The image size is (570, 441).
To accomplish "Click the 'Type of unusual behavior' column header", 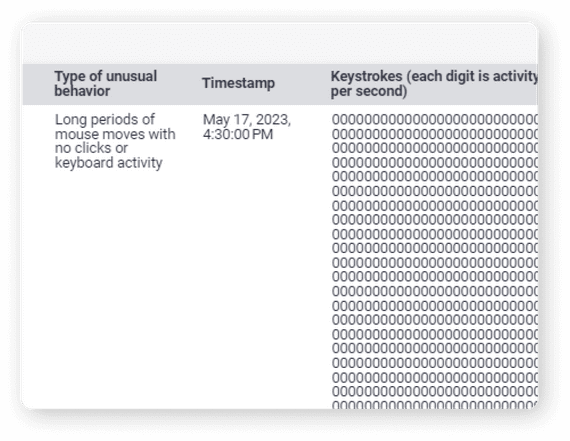I will pyautogui.click(x=106, y=84).
